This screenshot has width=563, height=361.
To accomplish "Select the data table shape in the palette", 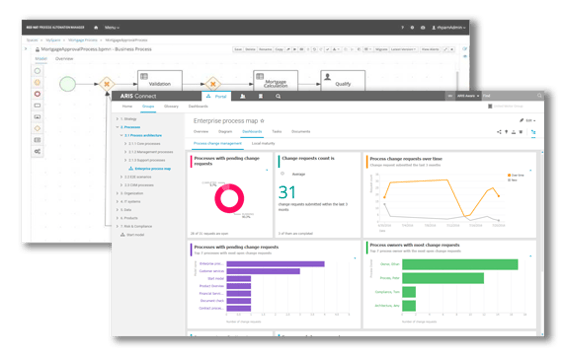I will (x=37, y=140).
